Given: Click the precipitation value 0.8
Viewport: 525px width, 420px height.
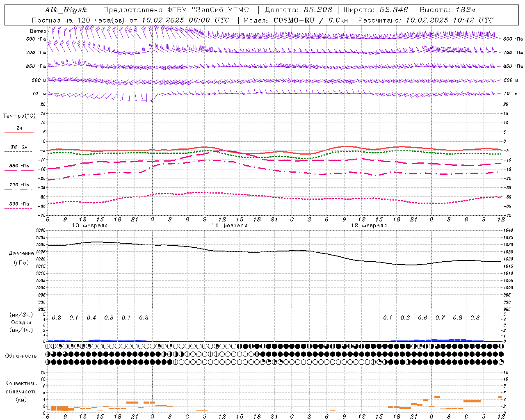Looking at the screenshot, I should click(457, 318).
